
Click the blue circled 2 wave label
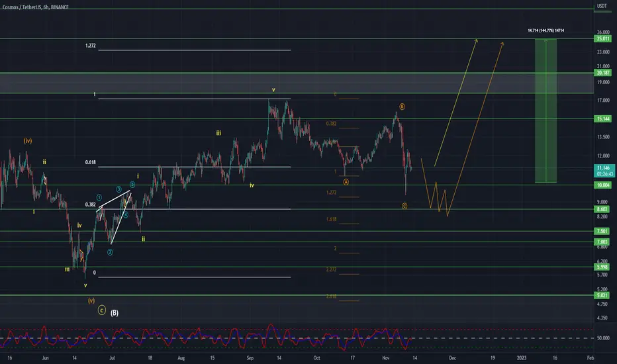click(x=110, y=252)
